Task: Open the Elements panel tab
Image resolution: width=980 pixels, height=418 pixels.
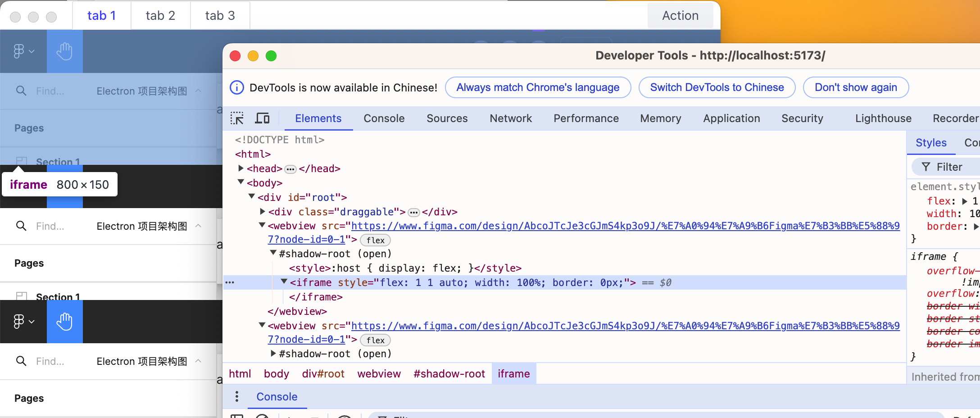Action: [318, 118]
